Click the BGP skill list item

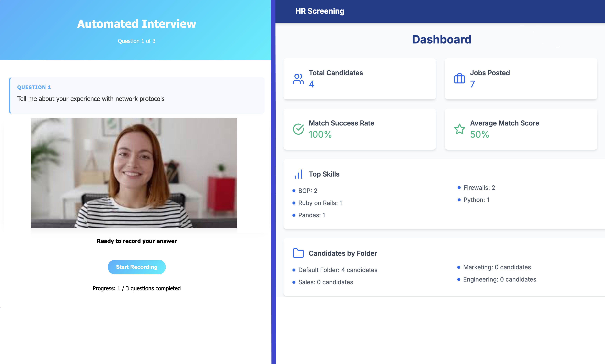point(308,191)
